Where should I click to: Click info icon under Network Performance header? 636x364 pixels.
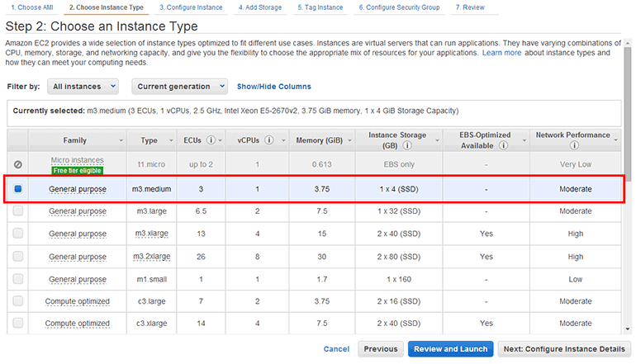point(572,145)
